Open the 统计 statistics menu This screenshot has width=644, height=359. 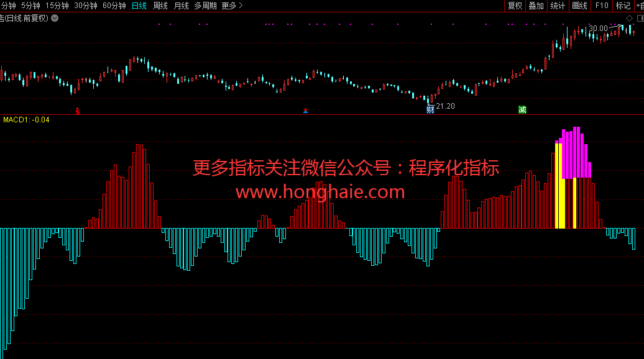(558, 6)
